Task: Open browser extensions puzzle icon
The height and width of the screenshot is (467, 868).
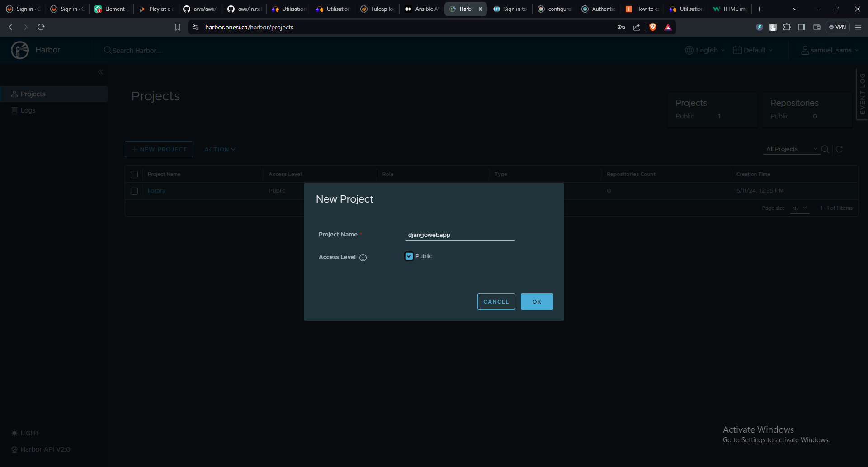Action: tap(787, 27)
